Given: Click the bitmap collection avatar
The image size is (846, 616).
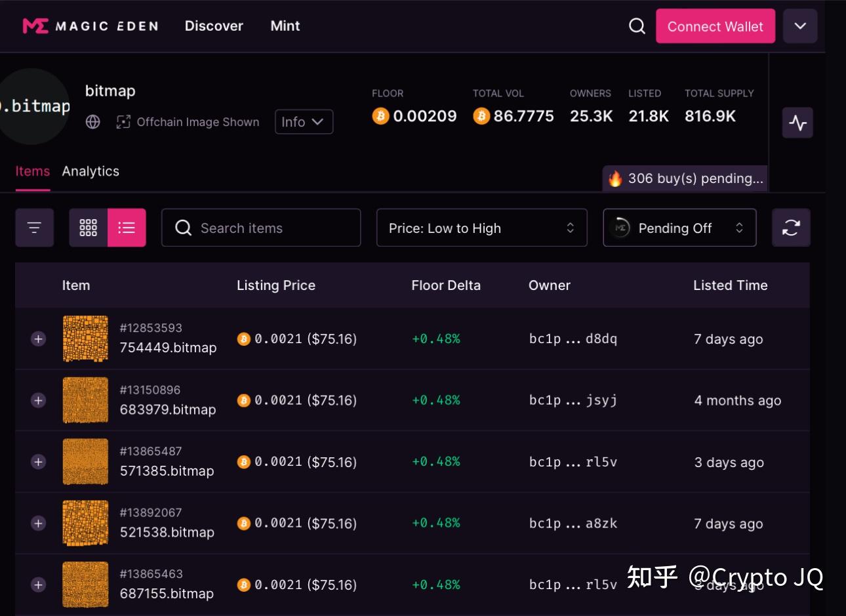Looking at the screenshot, I should [33, 106].
